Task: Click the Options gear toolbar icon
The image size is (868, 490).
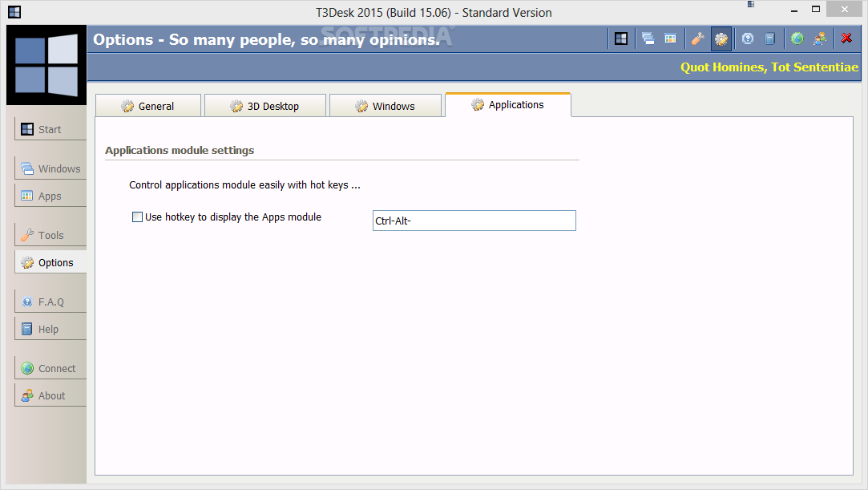Action: click(721, 38)
